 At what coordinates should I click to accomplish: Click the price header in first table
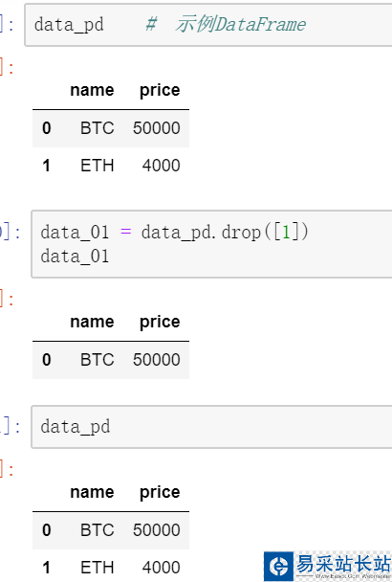160,91
